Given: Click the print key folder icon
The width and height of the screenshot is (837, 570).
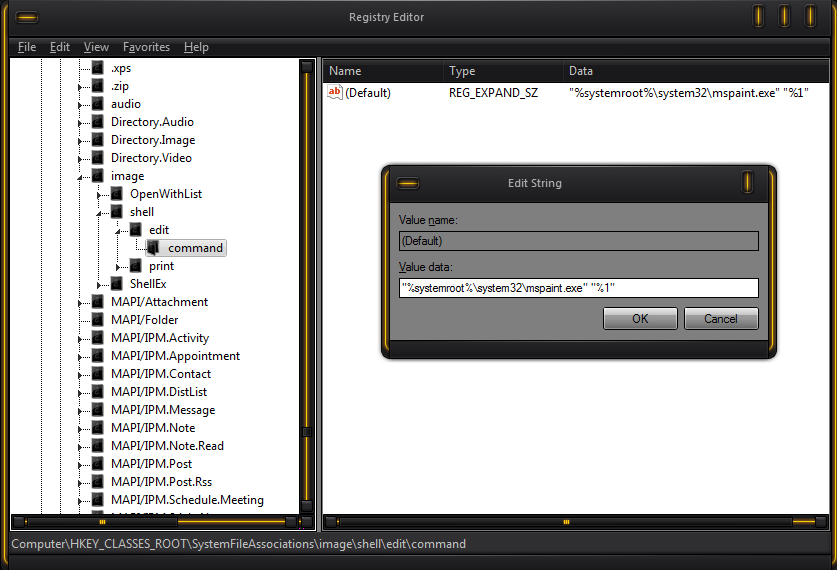Looking at the screenshot, I should tap(136, 266).
